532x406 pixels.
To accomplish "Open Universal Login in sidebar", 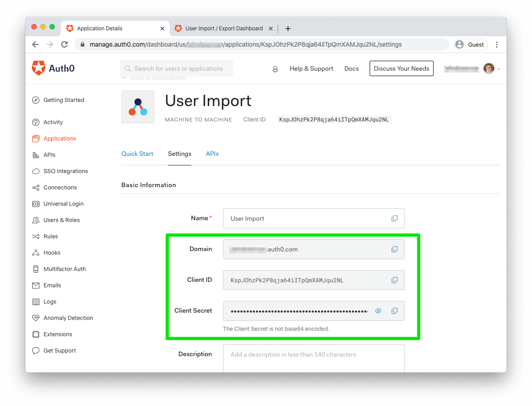I will coord(58,203).
